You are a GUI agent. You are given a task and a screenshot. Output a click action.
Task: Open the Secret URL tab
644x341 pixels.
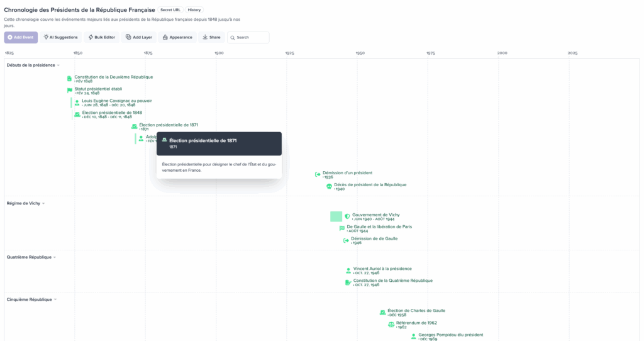(x=170, y=10)
